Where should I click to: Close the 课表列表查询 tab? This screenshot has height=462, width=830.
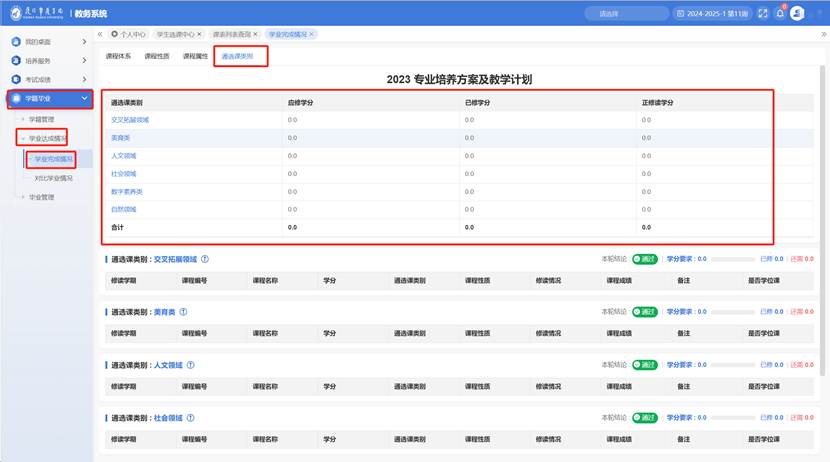[256, 34]
